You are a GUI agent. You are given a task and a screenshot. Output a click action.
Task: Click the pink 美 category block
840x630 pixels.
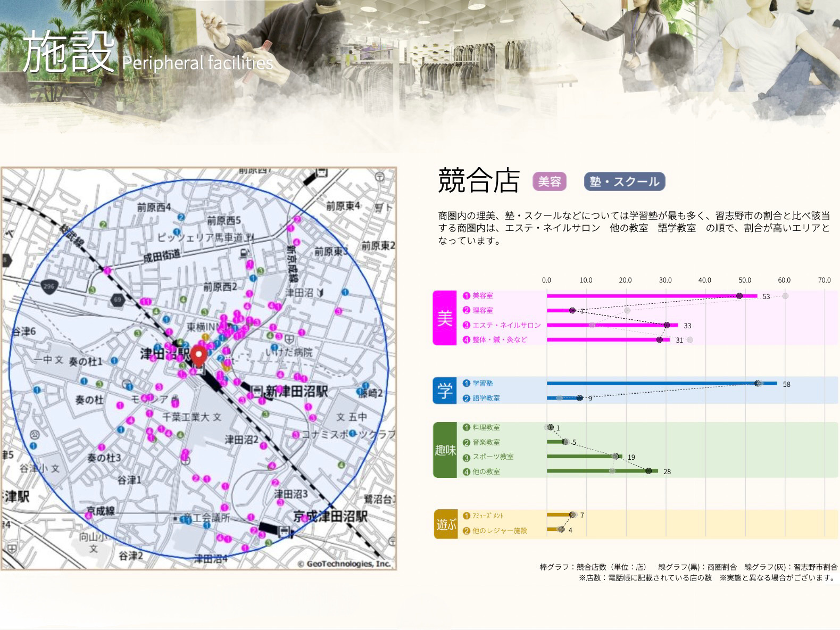(x=445, y=318)
